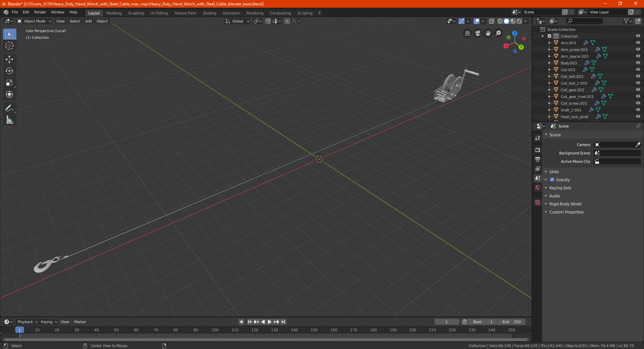
Task: Toggle proportional editing button
Action: pyautogui.click(x=287, y=21)
